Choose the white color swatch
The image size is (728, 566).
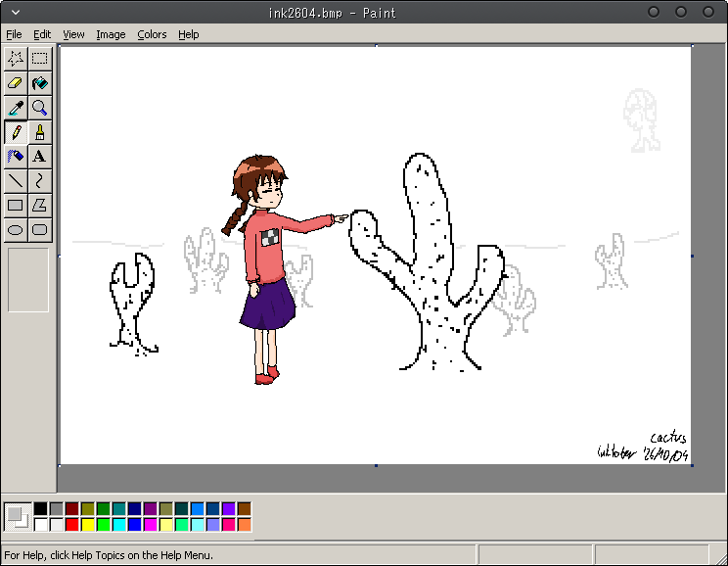40,525
